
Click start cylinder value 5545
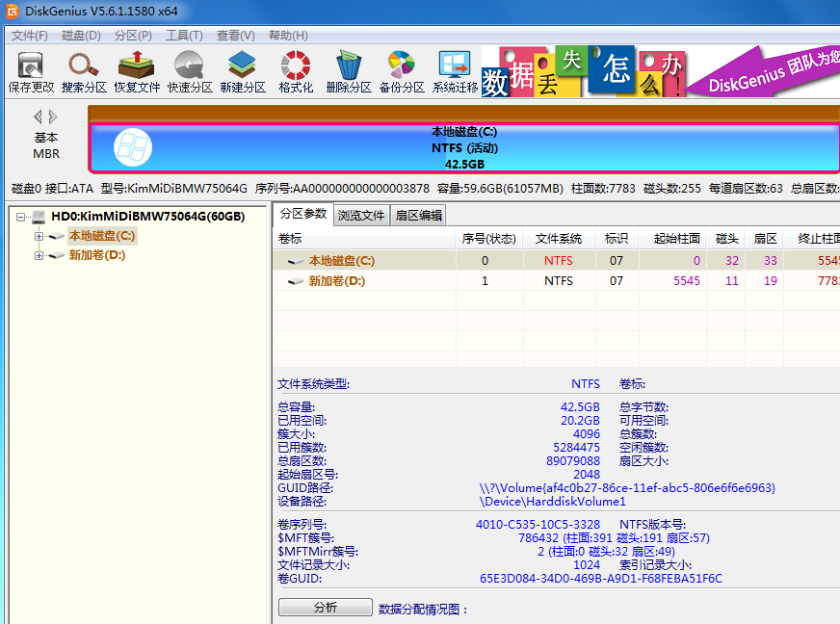(686, 280)
